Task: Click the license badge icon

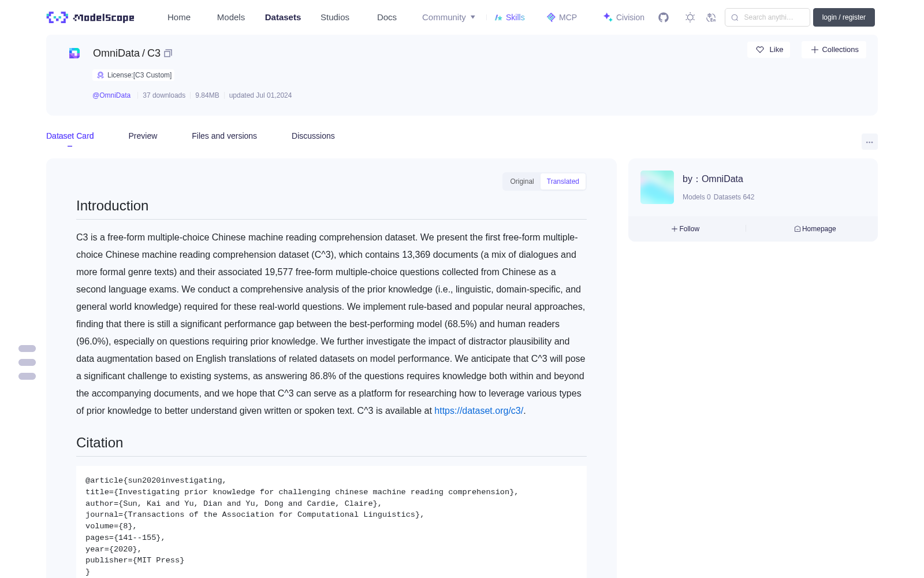Action: pyautogui.click(x=100, y=75)
